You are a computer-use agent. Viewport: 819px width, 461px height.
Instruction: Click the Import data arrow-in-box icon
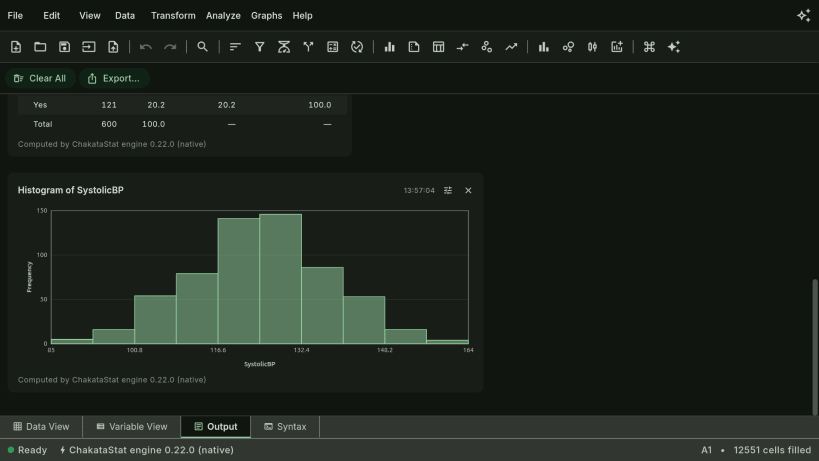tap(89, 47)
